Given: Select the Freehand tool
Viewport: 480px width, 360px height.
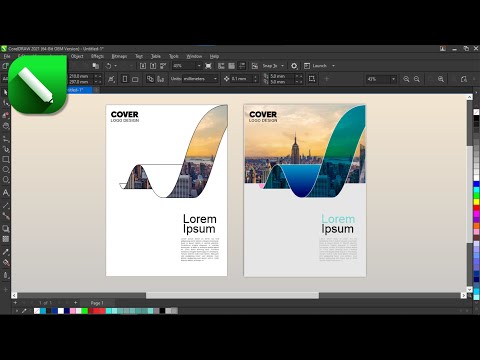Looking at the screenshot, I should tap(6, 138).
